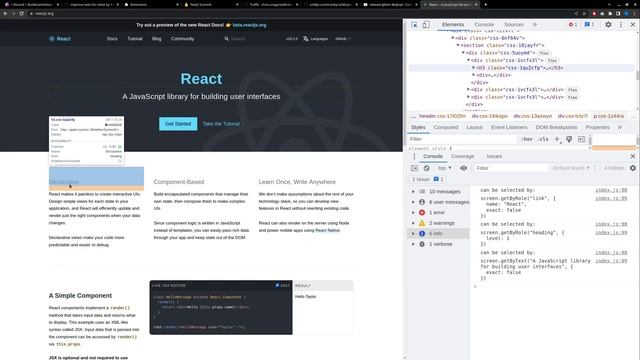Click the new style rule plus icon

557,139
